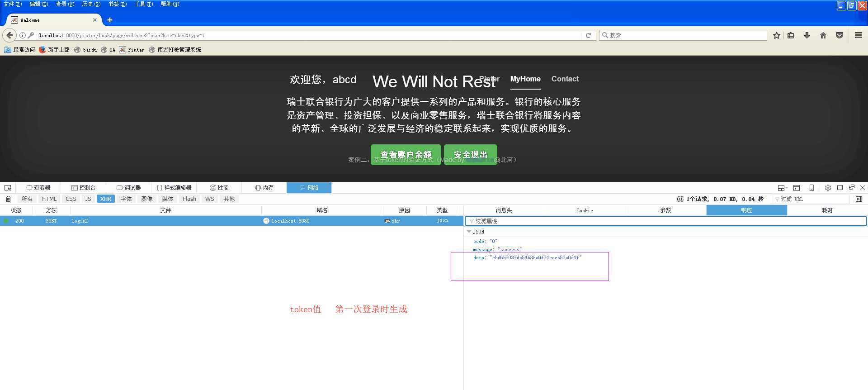The image size is (868, 390).
Task: Open the Pocket shield icon
Action: click(x=840, y=35)
